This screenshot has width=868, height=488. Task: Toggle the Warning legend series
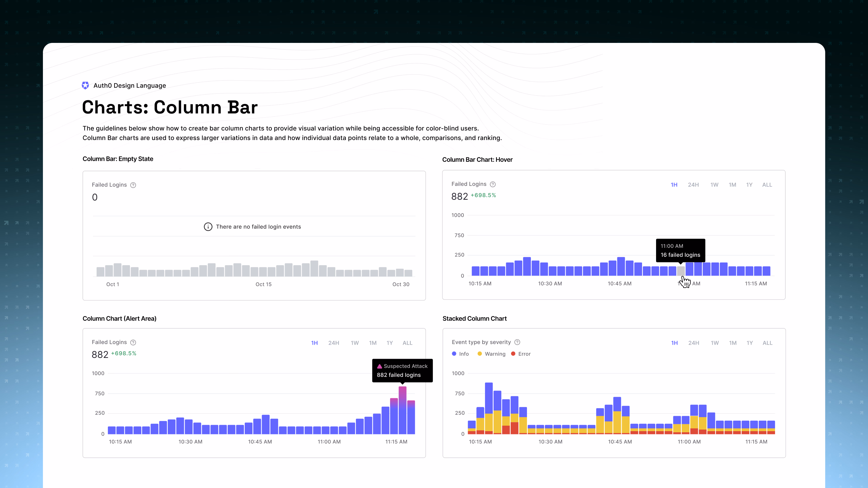[x=491, y=354]
